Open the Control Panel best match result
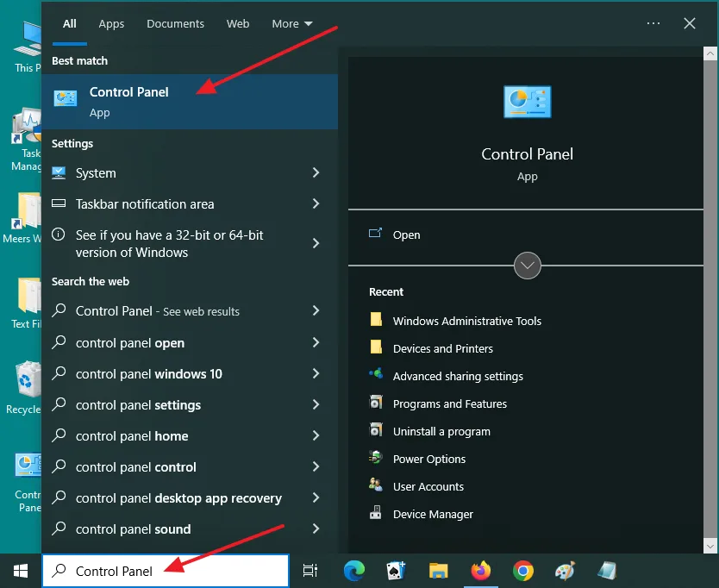 coord(190,102)
